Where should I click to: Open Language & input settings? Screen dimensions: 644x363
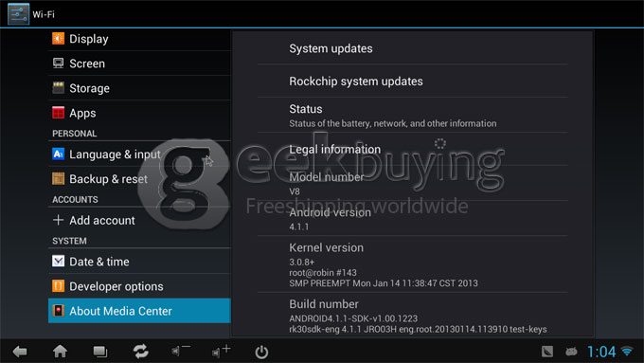pyautogui.click(x=139, y=154)
